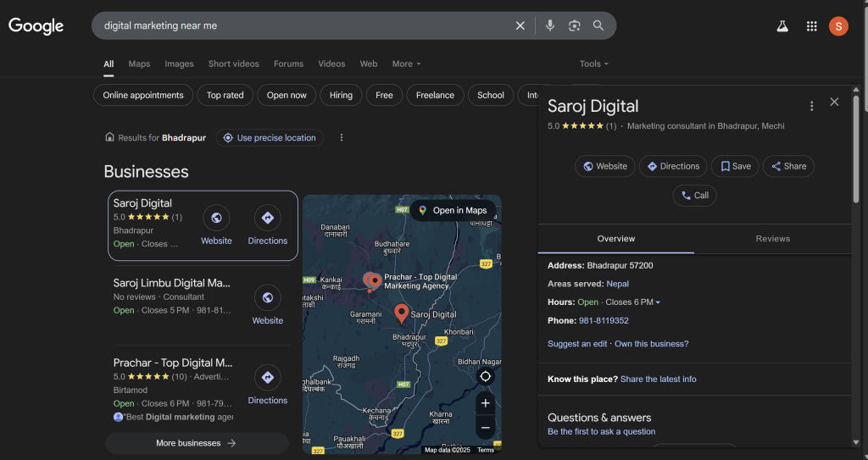868x460 pixels.
Task: Click the More businesses button
Action: point(196,443)
